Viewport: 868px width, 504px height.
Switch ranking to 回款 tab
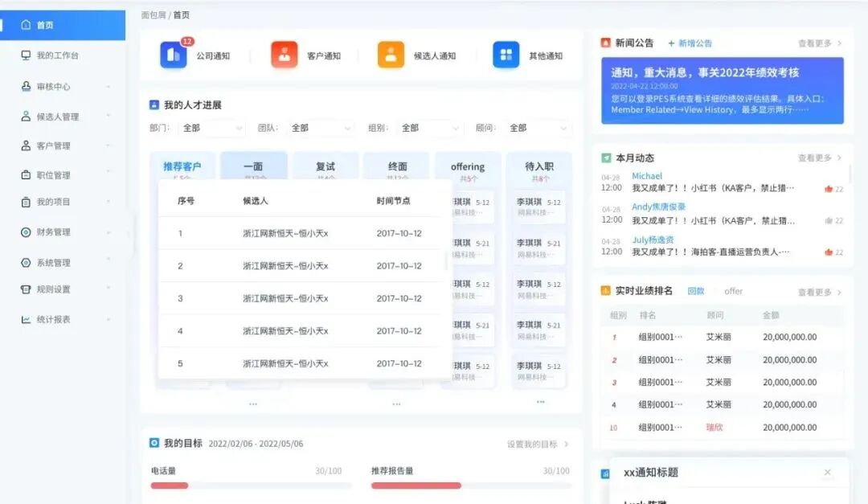tap(696, 291)
